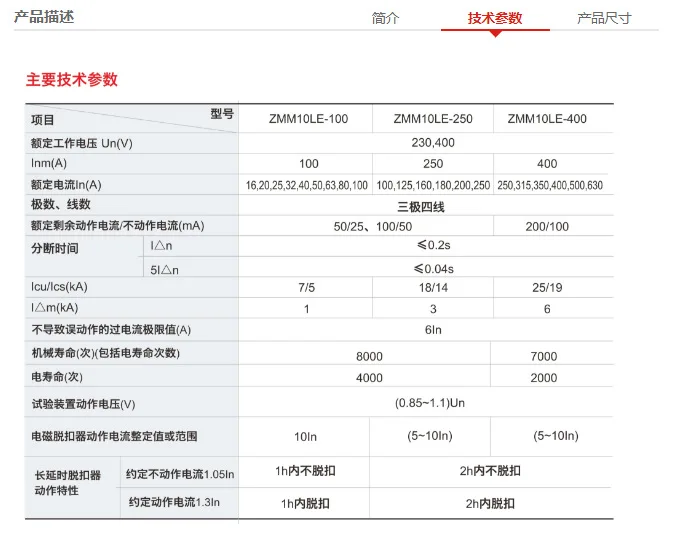Click the 试验装置动作电压(V) label

[x=83, y=404]
